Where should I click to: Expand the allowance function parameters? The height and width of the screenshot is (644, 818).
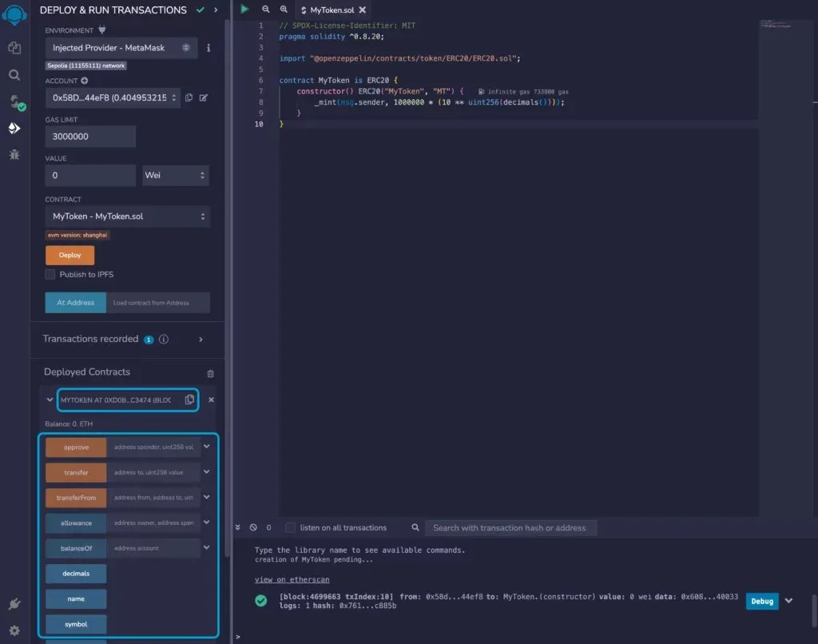tap(207, 523)
